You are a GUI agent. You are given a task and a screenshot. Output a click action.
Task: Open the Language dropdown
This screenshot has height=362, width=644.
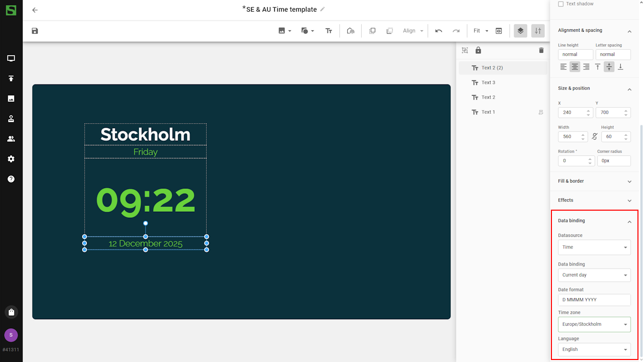click(x=594, y=349)
